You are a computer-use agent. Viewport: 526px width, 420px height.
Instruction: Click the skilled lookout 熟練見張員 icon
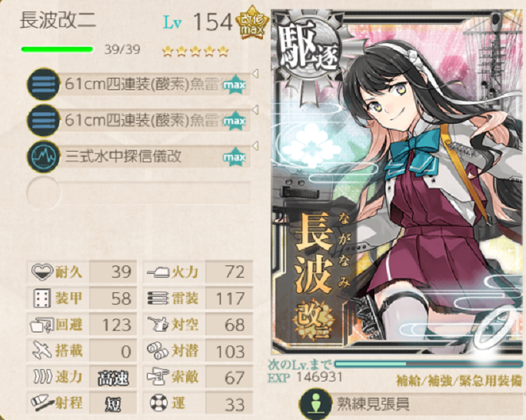coord(315,404)
